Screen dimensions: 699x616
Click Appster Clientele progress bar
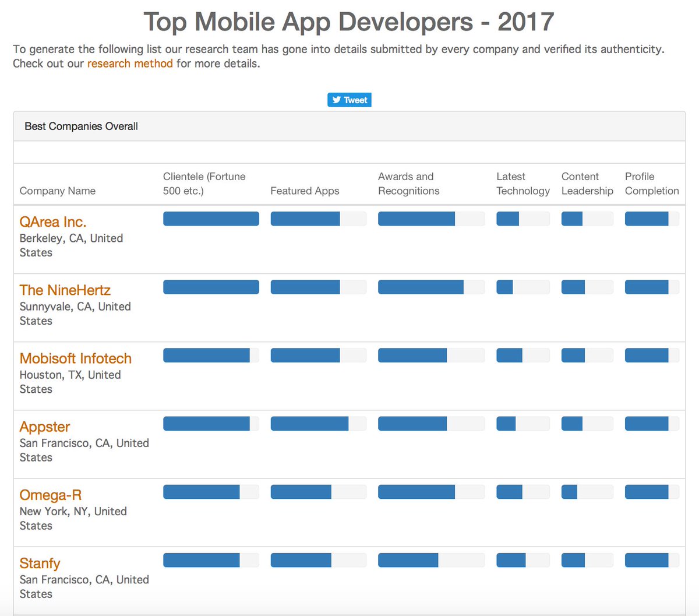pos(211,423)
